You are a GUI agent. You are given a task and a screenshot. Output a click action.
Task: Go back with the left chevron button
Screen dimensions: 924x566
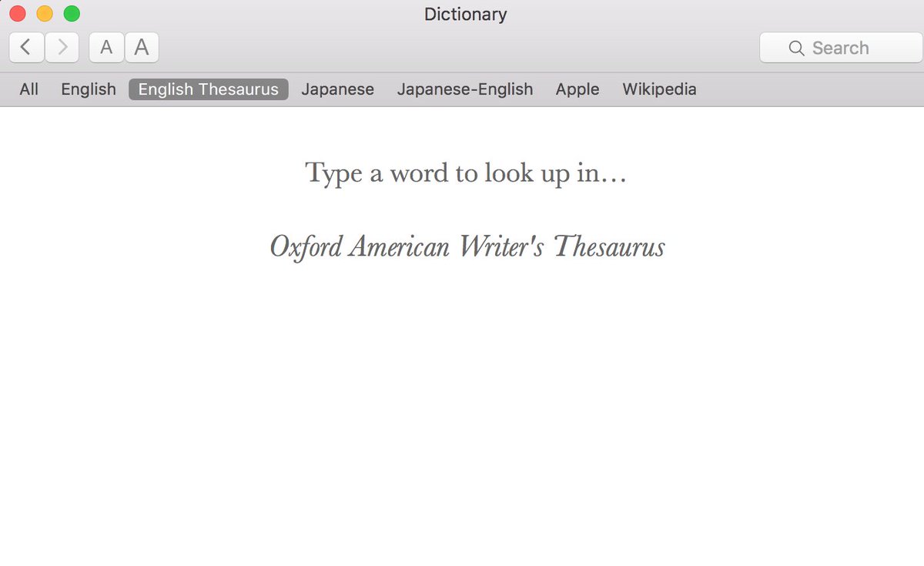tap(26, 48)
